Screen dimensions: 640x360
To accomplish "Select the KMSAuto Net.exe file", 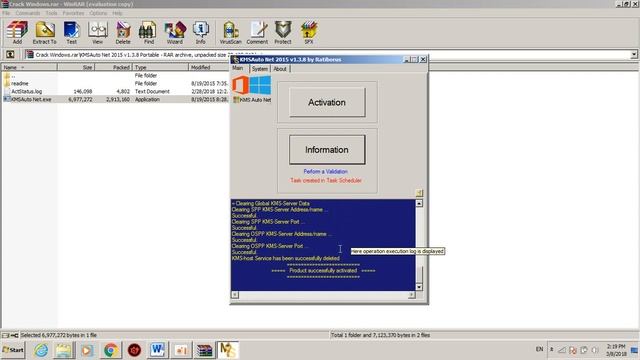I will tap(116, 99).
